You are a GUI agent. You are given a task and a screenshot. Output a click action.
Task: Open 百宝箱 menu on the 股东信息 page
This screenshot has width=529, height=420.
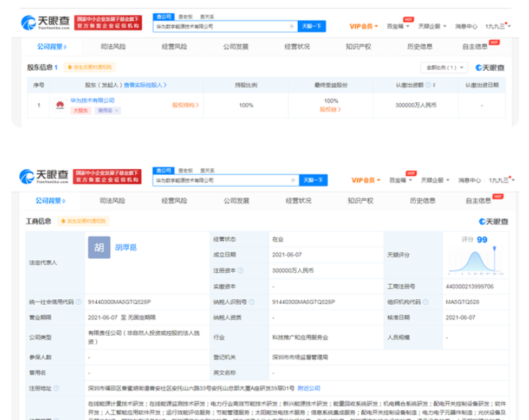click(398, 26)
